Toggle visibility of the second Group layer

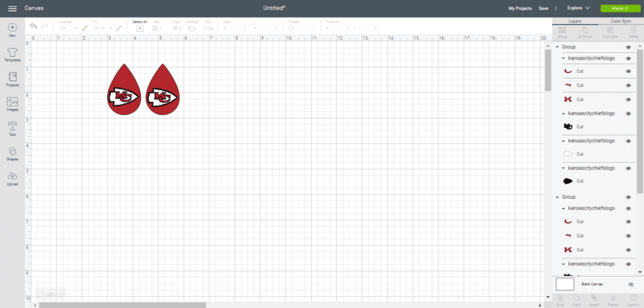click(x=628, y=197)
